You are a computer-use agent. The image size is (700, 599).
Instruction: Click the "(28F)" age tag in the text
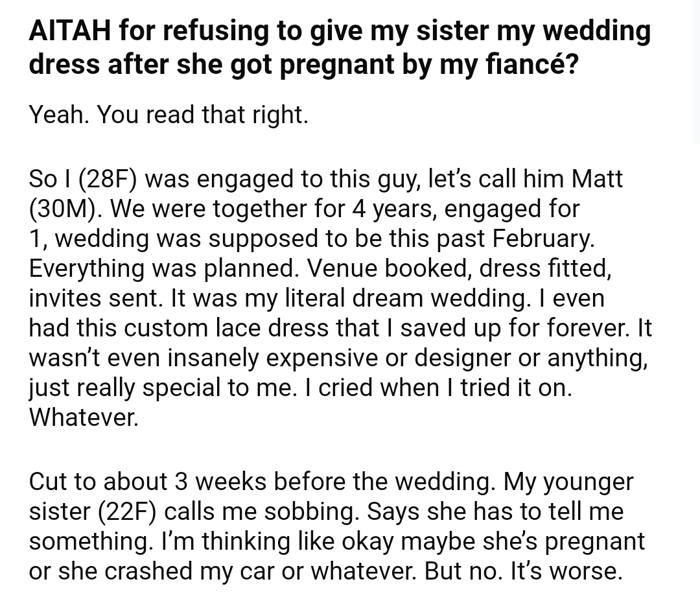point(107,178)
